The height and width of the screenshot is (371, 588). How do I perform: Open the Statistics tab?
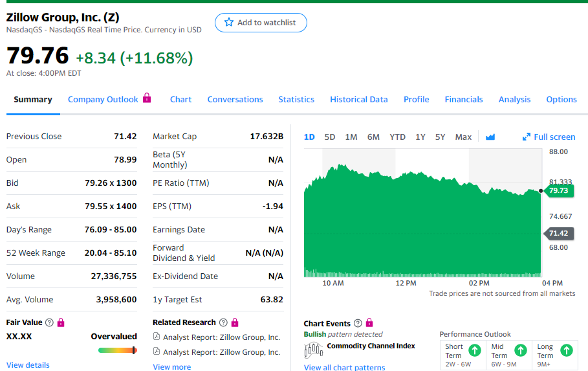click(x=296, y=99)
